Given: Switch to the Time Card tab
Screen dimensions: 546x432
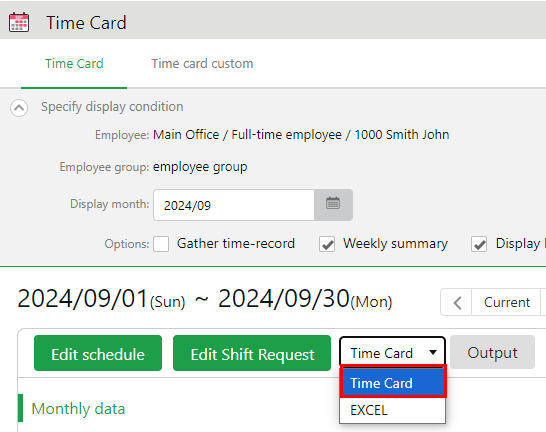Looking at the screenshot, I should (74, 64).
